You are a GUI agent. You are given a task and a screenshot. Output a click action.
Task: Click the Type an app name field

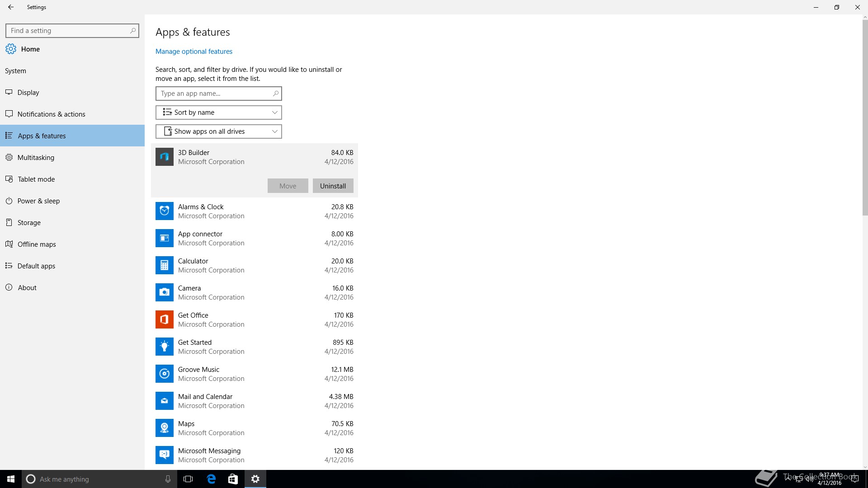[x=219, y=94]
